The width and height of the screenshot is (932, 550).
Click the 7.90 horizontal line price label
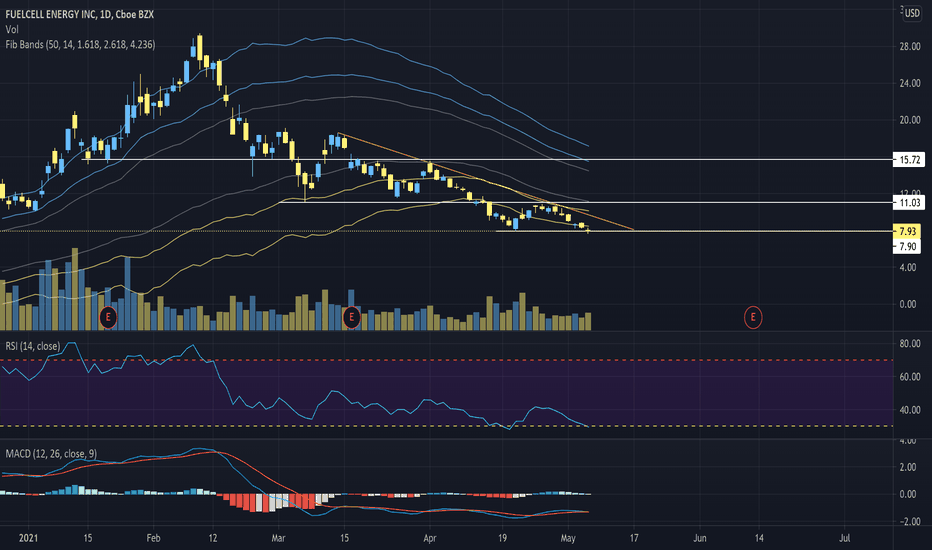[907, 246]
